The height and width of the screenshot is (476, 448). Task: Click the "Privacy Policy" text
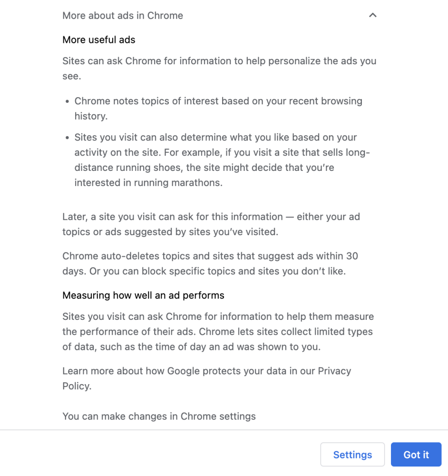334,371
